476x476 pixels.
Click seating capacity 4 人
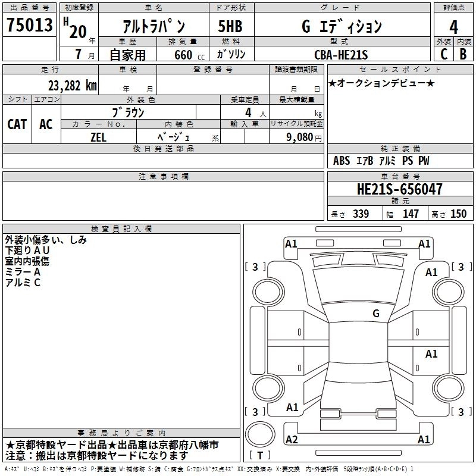256,112
